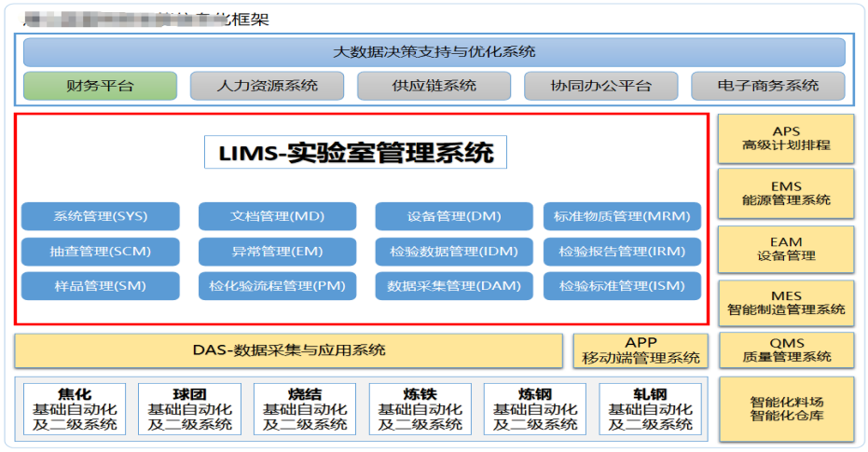Click the 炼铁 基础自动化 box

pyautogui.click(x=420, y=409)
